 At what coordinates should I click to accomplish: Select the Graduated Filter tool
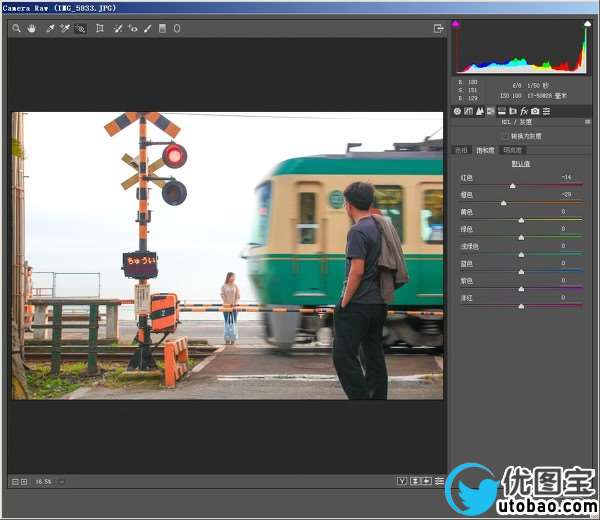click(162, 28)
